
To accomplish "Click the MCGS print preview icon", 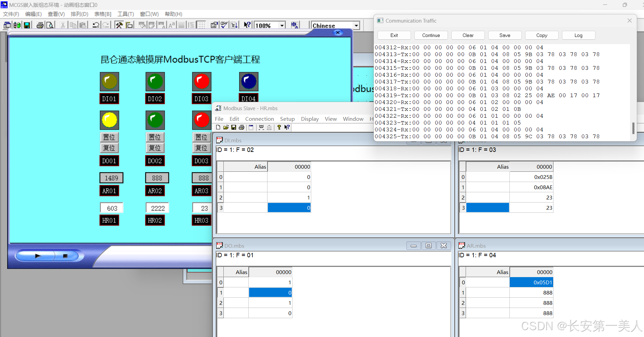I will (50, 25).
